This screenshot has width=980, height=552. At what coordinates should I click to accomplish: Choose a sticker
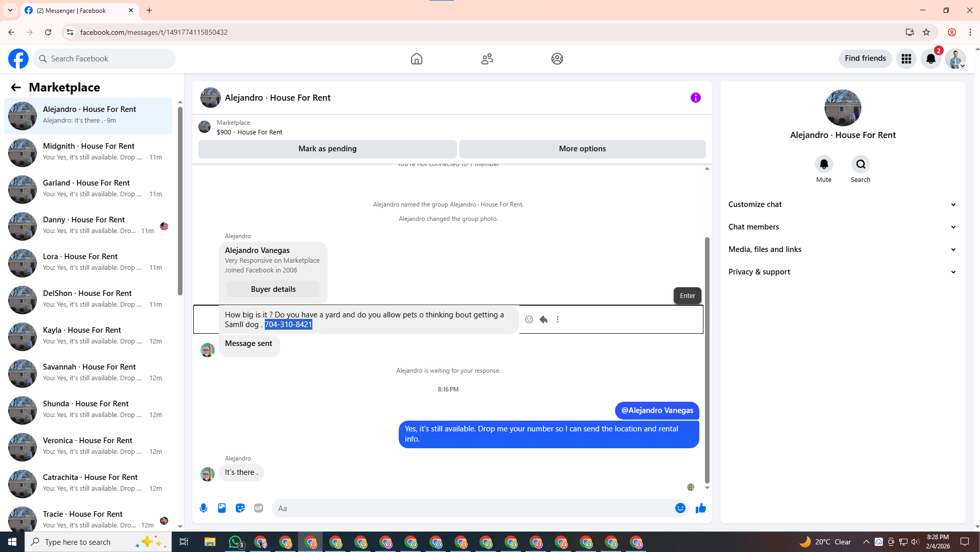point(240,508)
